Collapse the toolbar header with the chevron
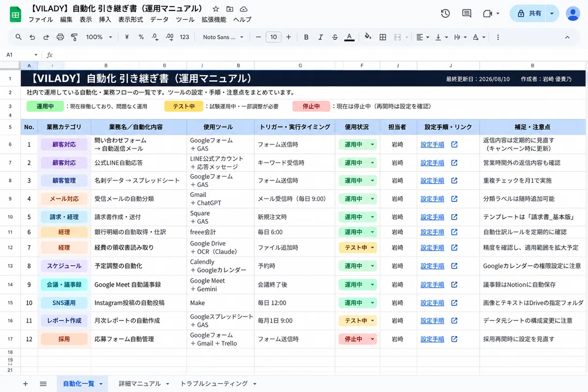Viewport: 588px width, 392px height. (567, 37)
